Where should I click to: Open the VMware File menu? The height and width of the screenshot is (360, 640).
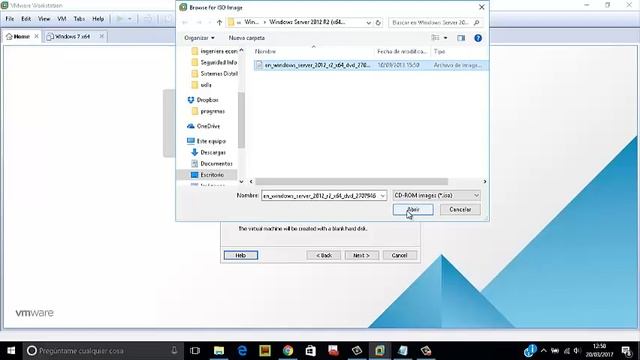(10, 19)
